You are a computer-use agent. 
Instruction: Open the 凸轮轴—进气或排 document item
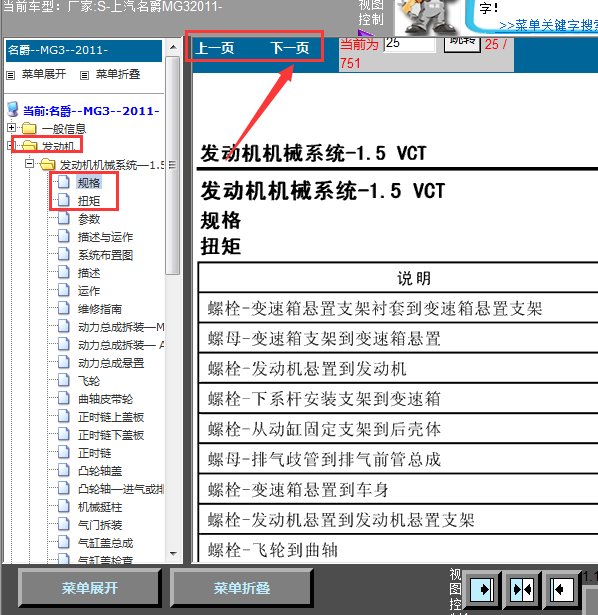(x=121, y=489)
